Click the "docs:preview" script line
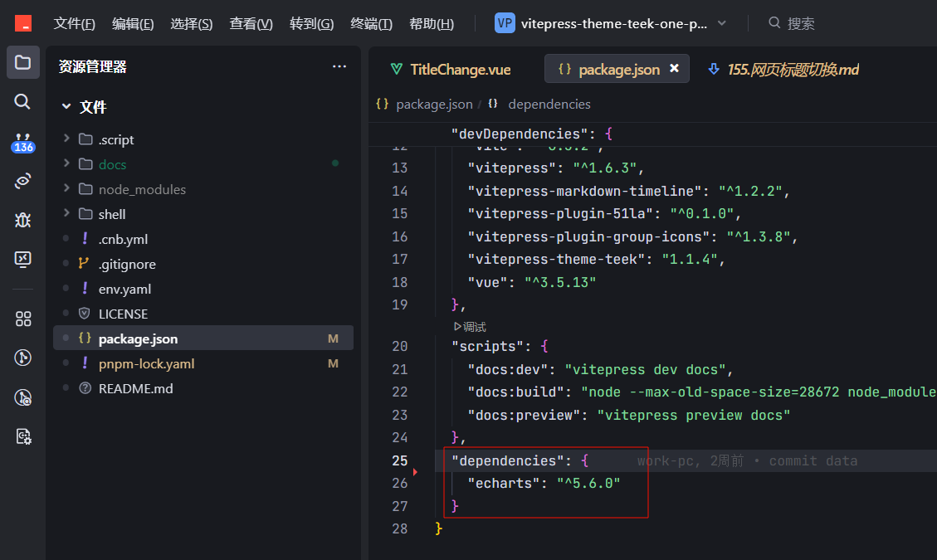This screenshot has height=560, width=937. click(628, 416)
